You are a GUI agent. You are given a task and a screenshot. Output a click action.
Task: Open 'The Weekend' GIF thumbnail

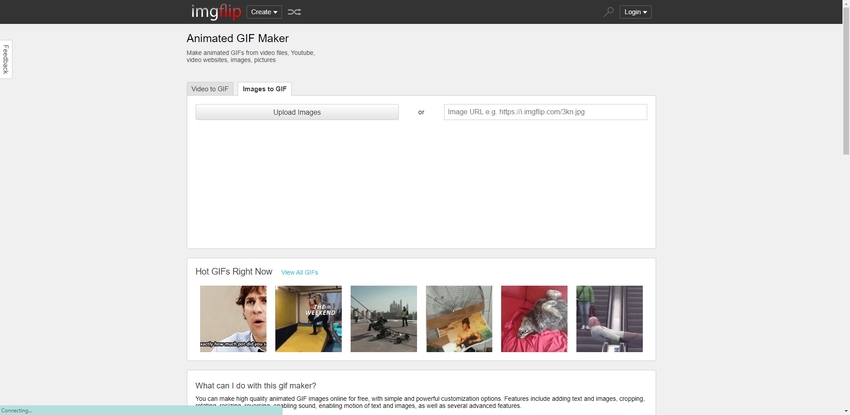coord(308,319)
